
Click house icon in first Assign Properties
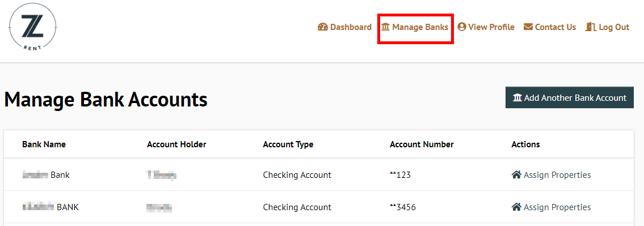coord(516,174)
